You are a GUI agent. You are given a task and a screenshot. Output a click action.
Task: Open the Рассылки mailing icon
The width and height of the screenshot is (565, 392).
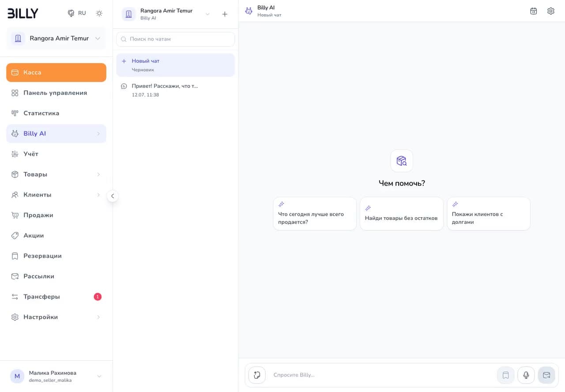pyautogui.click(x=15, y=276)
